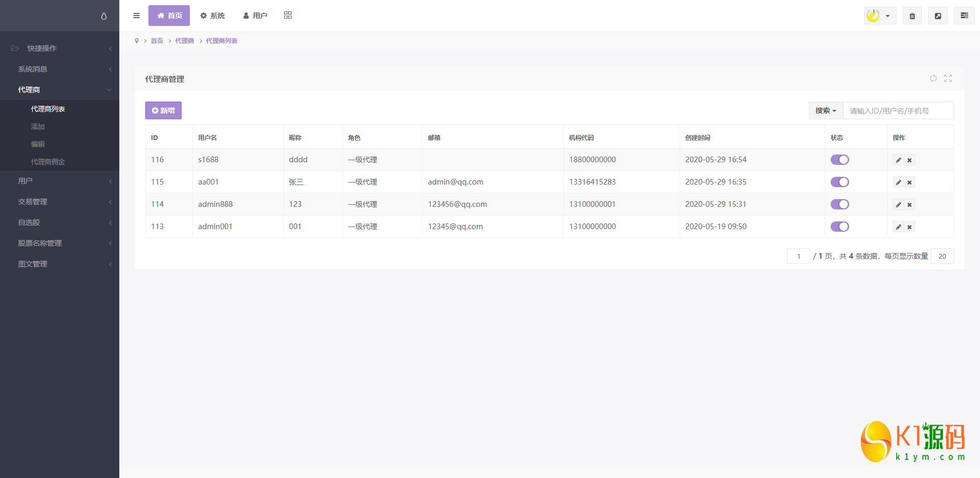The height and width of the screenshot is (478, 980).
Task: Select the 首页 top navigation tab
Action: pos(169,16)
